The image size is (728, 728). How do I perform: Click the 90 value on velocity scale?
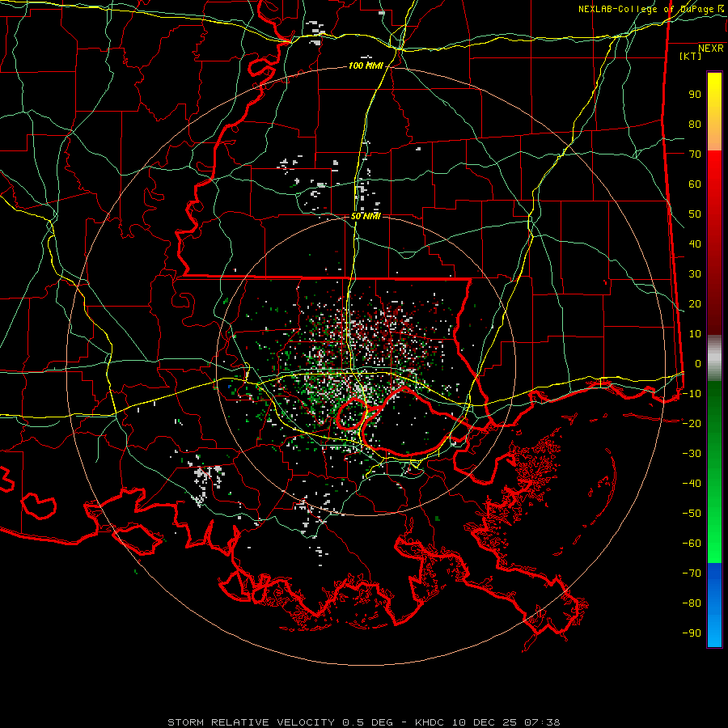[695, 95]
